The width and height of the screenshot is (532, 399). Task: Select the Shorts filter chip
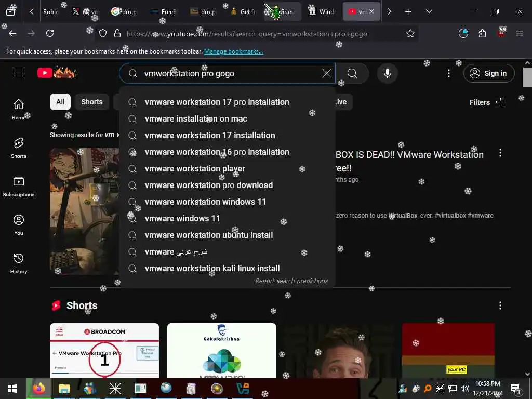pos(91,102)
